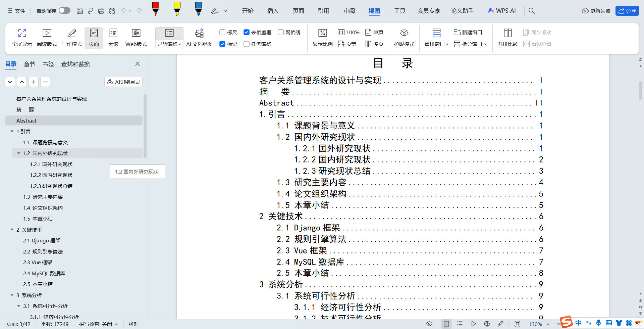The image size is (644, 329).
Task: Select the yellow highlighter pen
Action: coord(177,9)
